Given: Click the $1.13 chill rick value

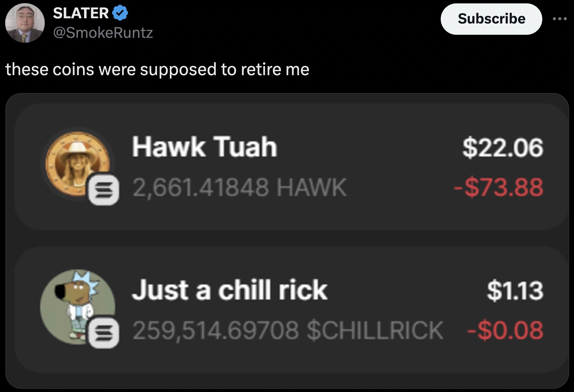Looking at the screenshot, I should coord(515,290).
